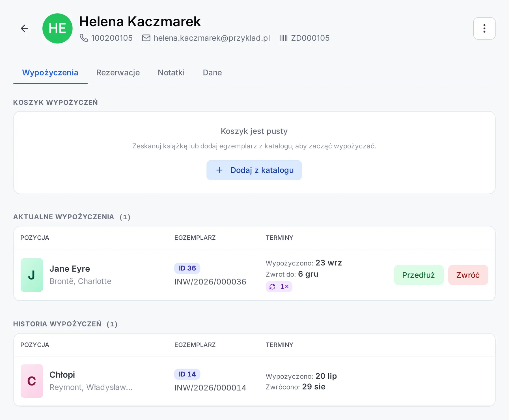509x420 pixels.
Task: Click the ID 36 badge
Action: [187, 268]
